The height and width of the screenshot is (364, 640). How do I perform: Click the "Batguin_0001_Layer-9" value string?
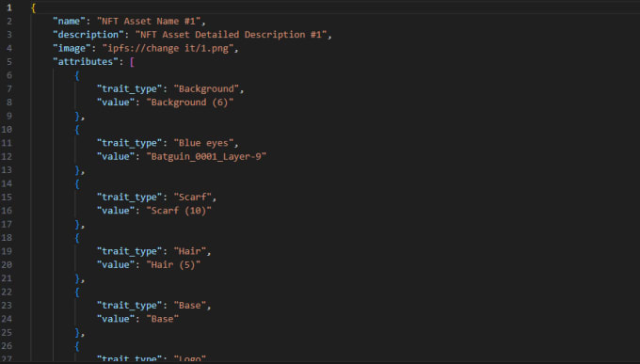coord(206,156)
